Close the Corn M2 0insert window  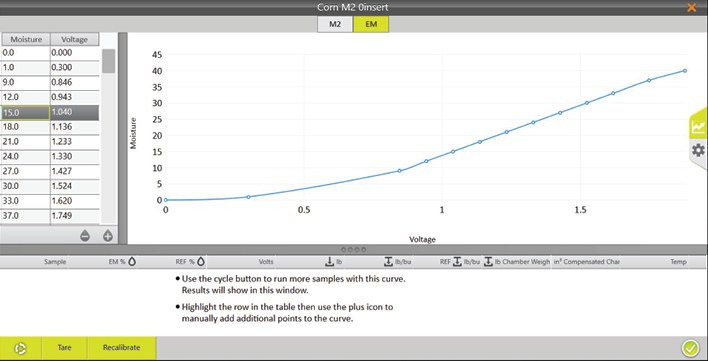point(691,7)
